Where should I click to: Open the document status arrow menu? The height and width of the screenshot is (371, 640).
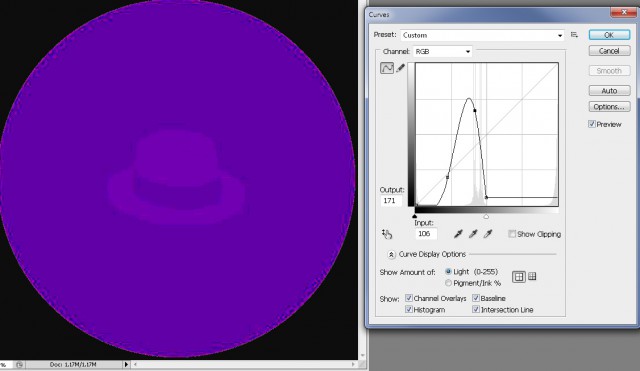(x=126, y=364)
